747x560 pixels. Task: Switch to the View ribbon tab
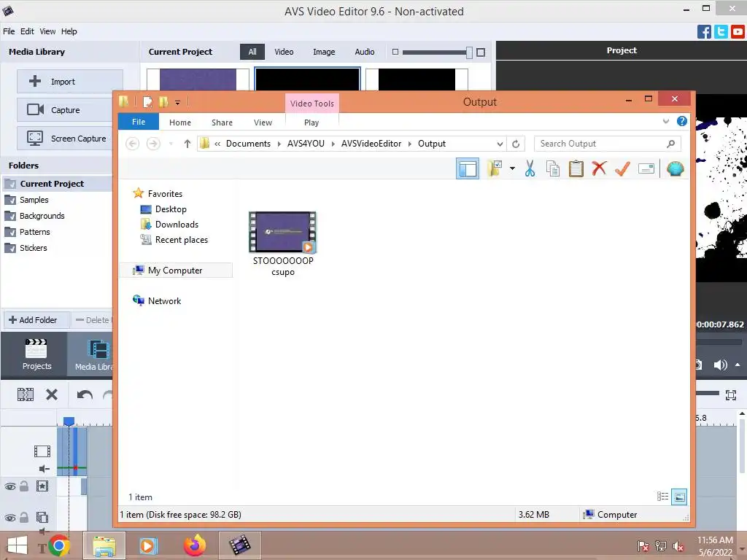263,122
